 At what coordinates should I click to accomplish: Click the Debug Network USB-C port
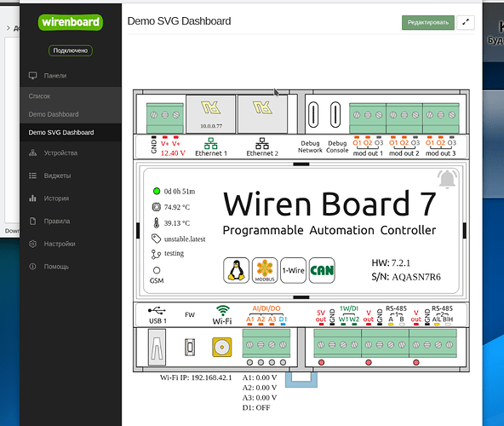pyautogui.click(x=313, y=114)
